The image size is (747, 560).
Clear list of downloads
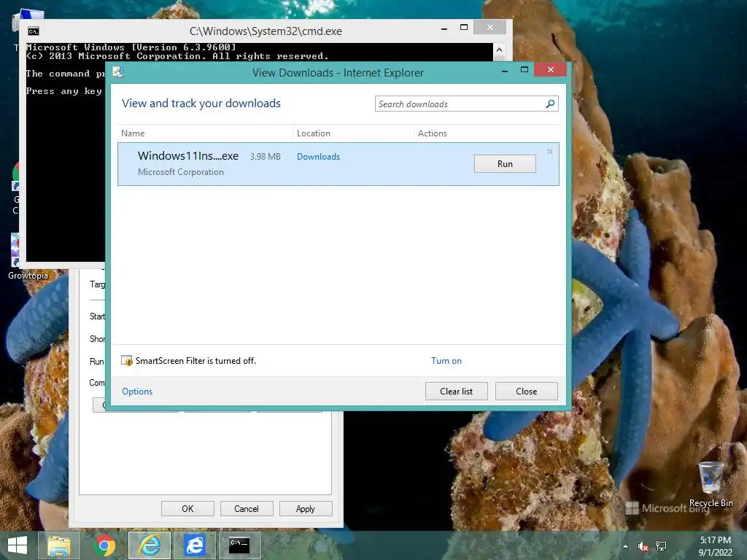(457, 392)
